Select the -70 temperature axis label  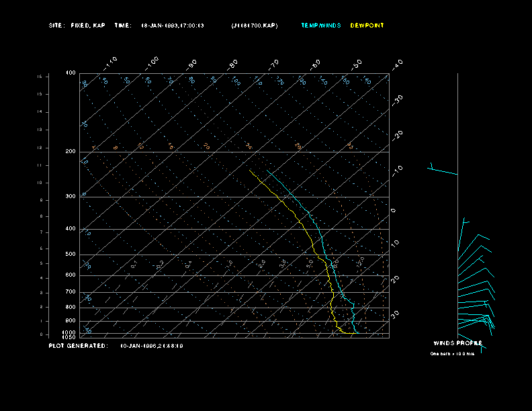(274, 64)
